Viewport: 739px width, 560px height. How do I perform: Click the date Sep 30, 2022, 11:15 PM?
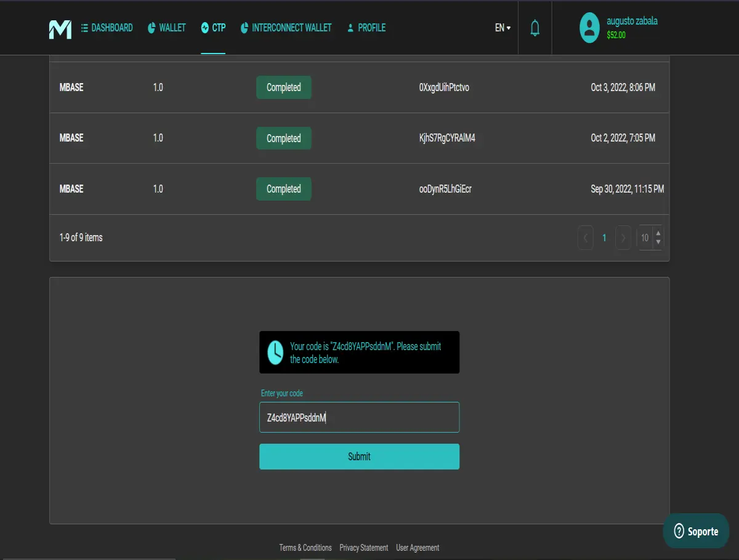tap(628, 189)
